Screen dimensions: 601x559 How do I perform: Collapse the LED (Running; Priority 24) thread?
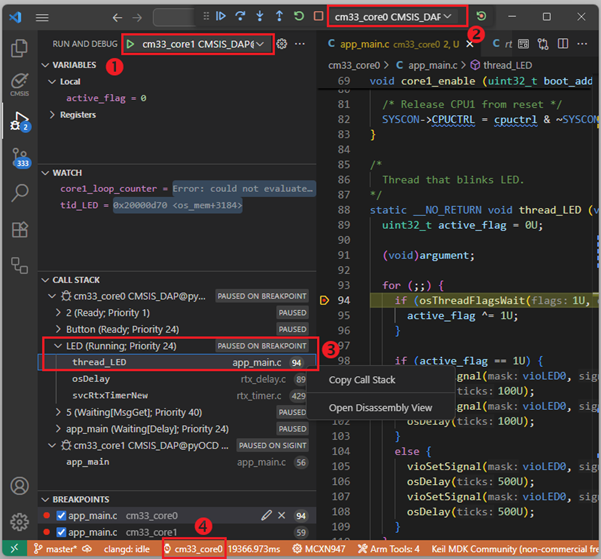point(59,346)
